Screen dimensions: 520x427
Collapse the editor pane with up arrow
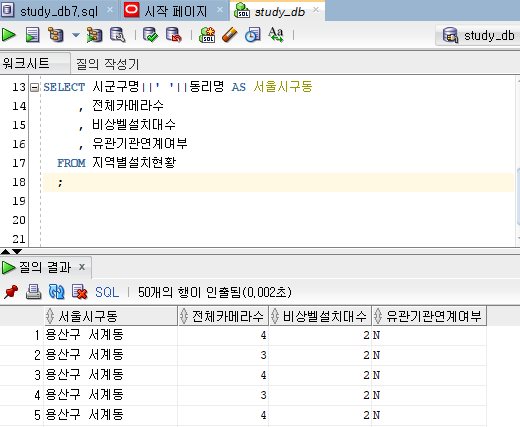[x=5, y=251]
